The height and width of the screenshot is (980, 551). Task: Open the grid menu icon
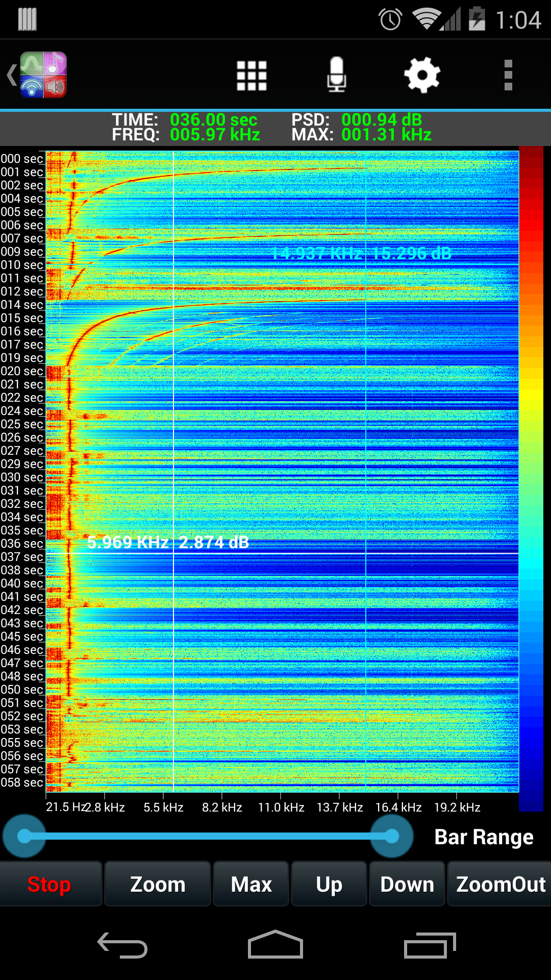point(252,76)
